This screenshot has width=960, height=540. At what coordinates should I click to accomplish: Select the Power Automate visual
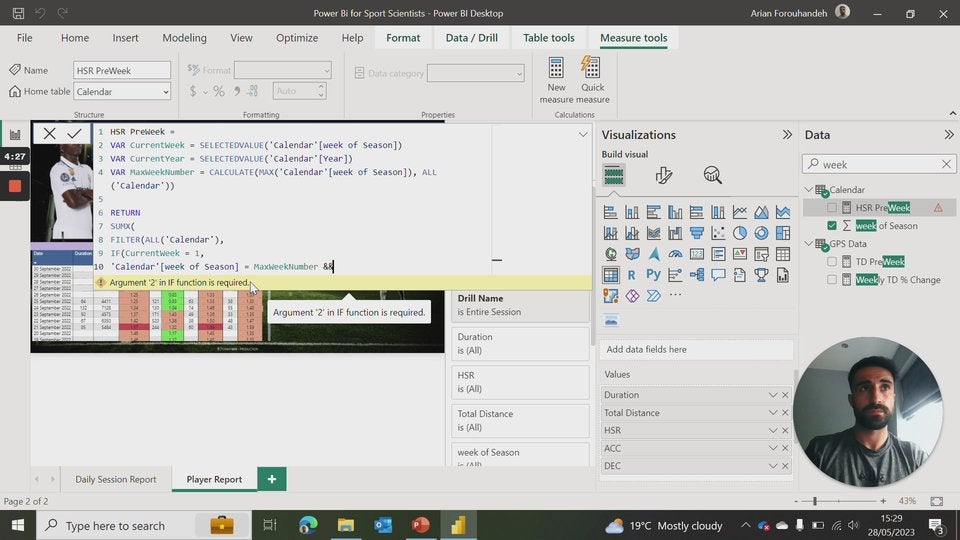point(653,296)
